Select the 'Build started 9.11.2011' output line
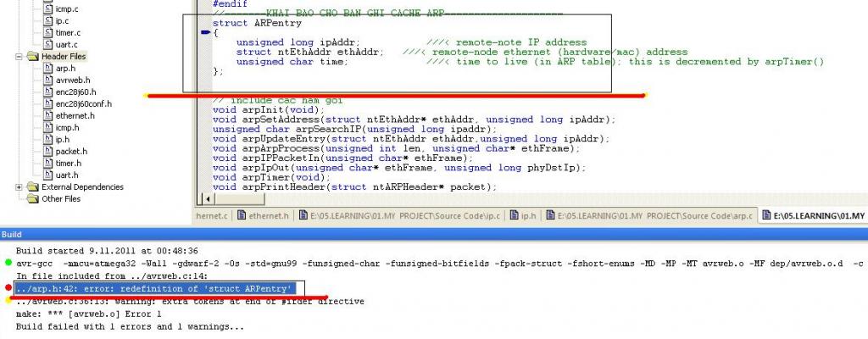The width and height of the screenshot is (868, 339). [x=107, y=251]
